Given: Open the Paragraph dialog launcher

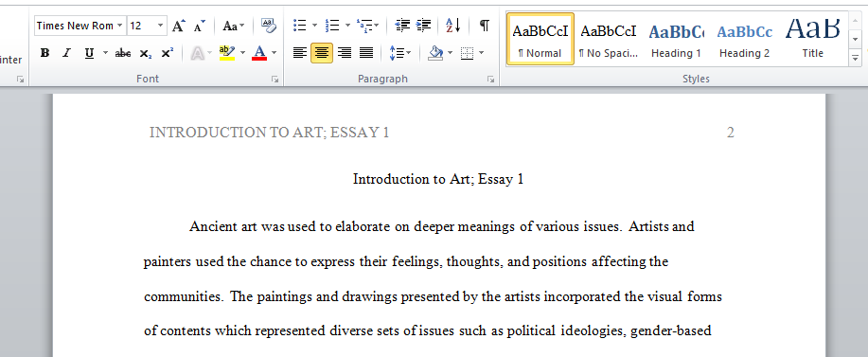Looking at the screenshot, I should [x=490, y=80].
